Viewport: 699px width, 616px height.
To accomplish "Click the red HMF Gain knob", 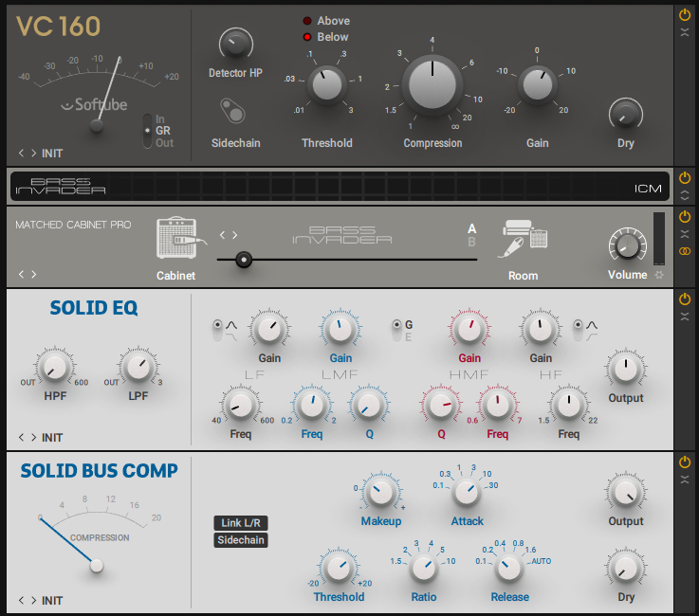I will (469, 330).
